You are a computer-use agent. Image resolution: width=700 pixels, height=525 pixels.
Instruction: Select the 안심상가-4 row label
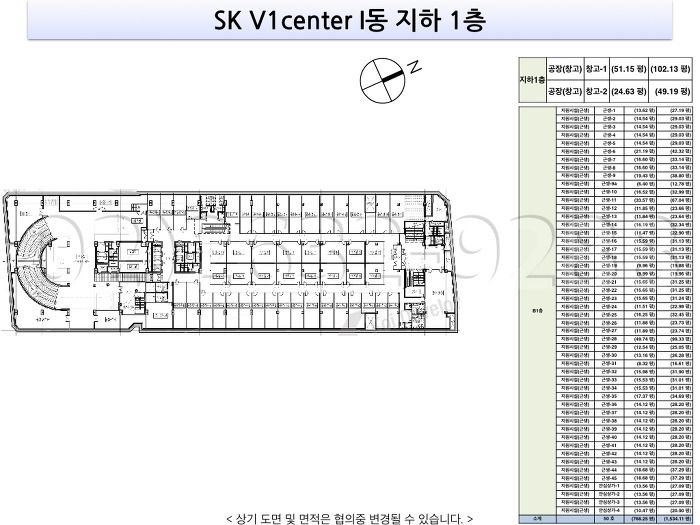(x=609, y=510)
